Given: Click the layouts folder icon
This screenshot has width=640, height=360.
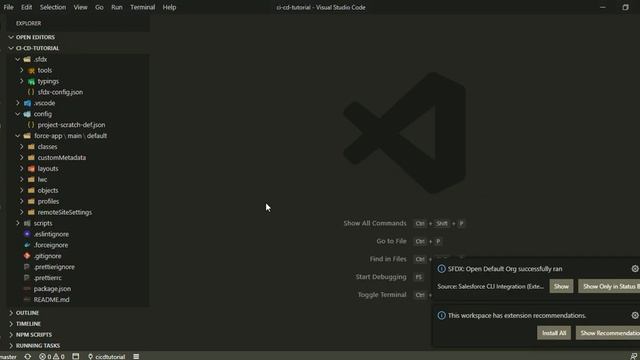Looking at the screenshot, I should click(x=31, y=169).
